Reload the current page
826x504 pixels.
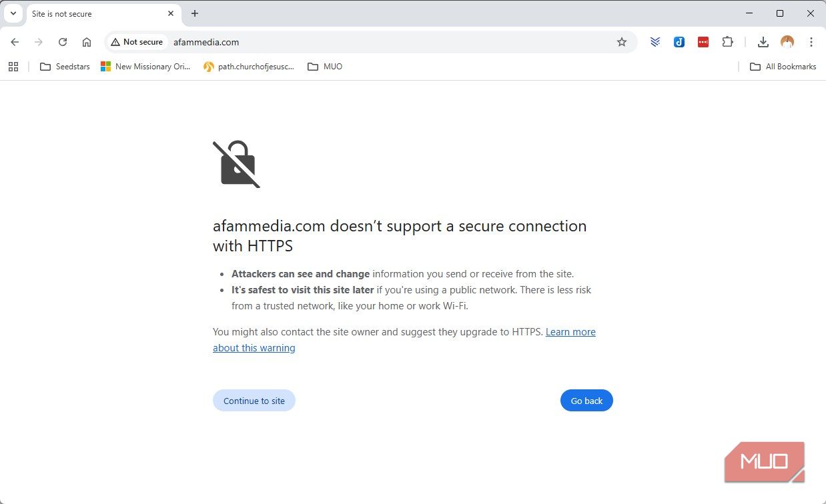[x=63, y=42]
